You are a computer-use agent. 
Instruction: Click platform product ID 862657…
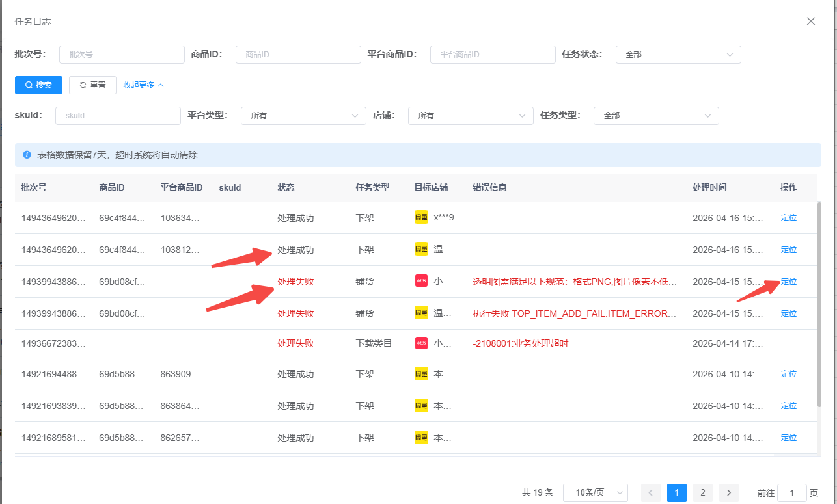(x=180, y=438)
